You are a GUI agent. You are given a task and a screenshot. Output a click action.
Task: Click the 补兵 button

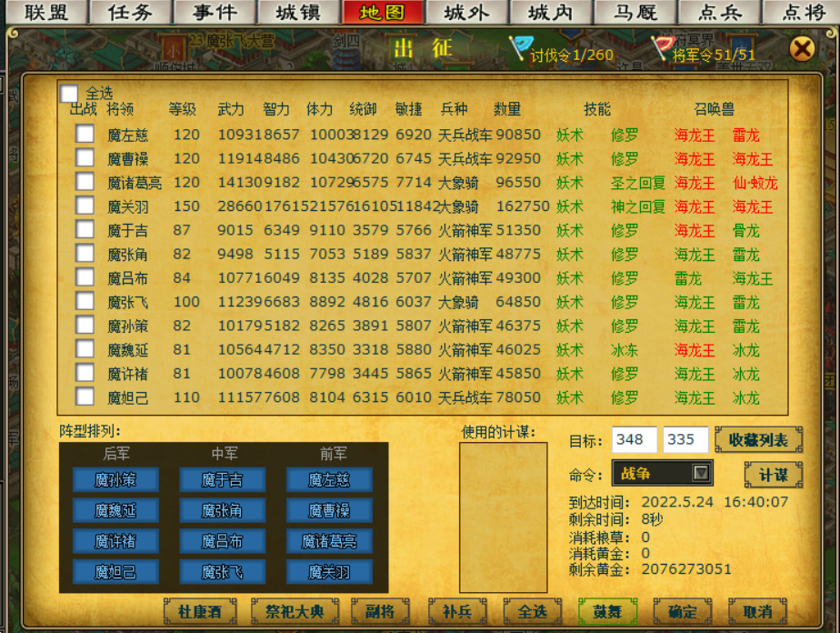point(457,611)
